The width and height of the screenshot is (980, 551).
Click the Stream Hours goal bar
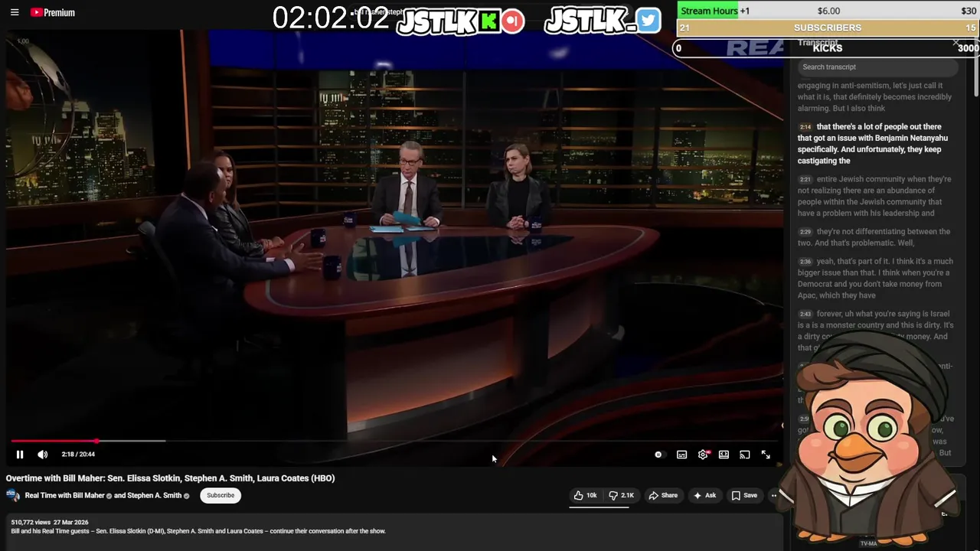(x=828, y=11)
